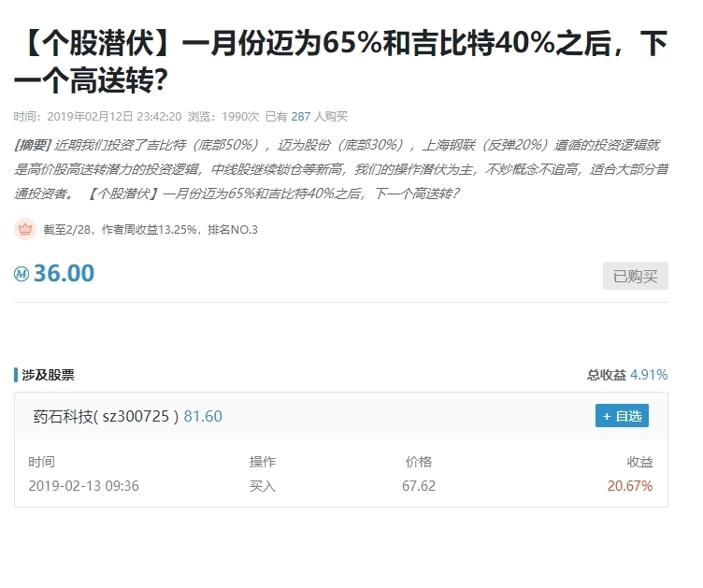Click the 买入 operation entry
Image resolution: width=703 pixels, height=588 pixels.
click(263, 485)
